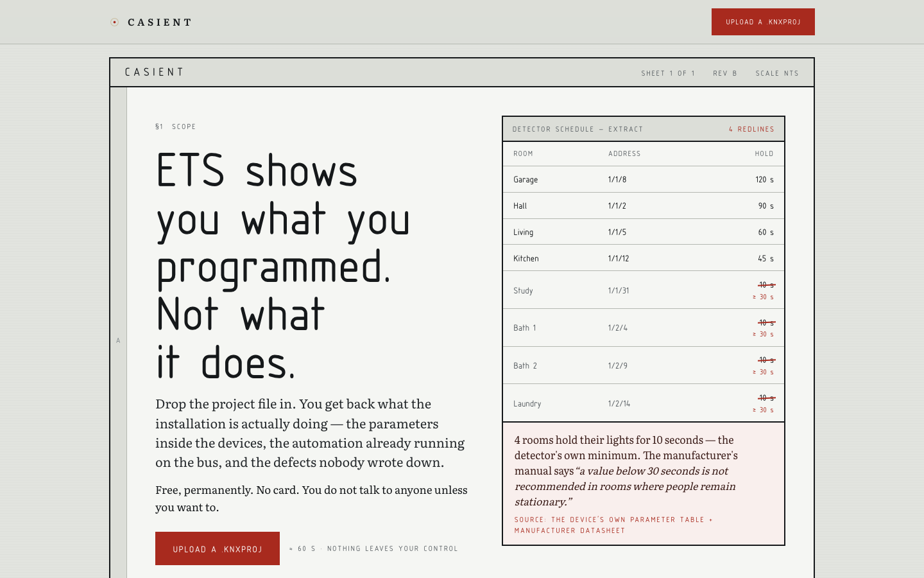Select the address 1/2/9 cell
The image size is (924, 578).
pyautogui.click(x=618, y=366)
